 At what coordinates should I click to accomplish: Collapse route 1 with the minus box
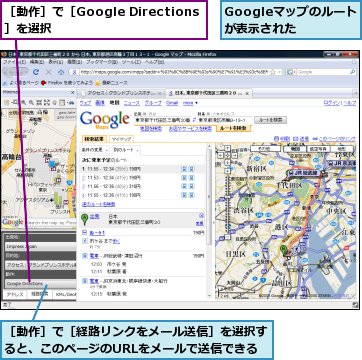84,233
